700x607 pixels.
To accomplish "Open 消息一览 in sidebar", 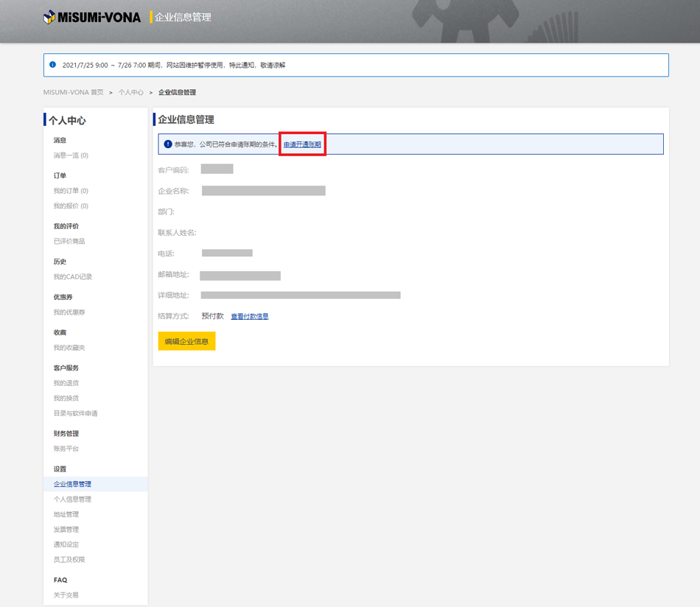I will pos(71,155).
